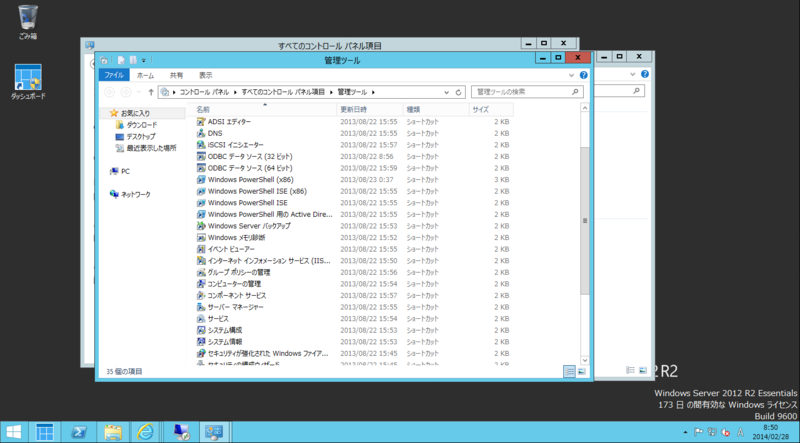800x443 pixels.
Task: Click inside the 管理ツールの検索 search box
Action: point(527,92)
